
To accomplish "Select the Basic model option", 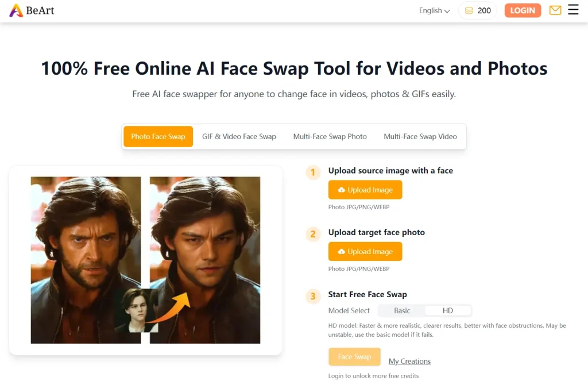I will pyautogui.click(x=402, y=310).
